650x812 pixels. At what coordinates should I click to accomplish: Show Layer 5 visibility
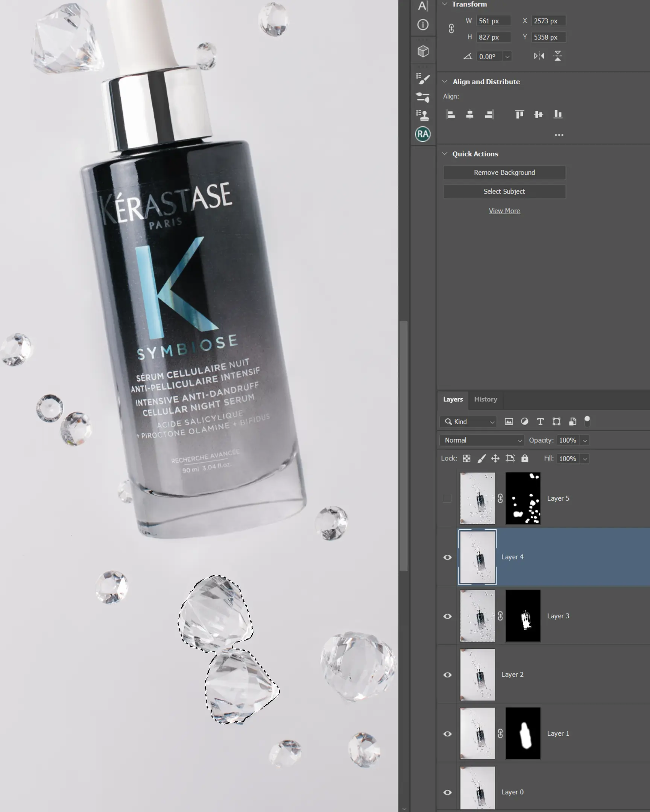pos(448,498)
